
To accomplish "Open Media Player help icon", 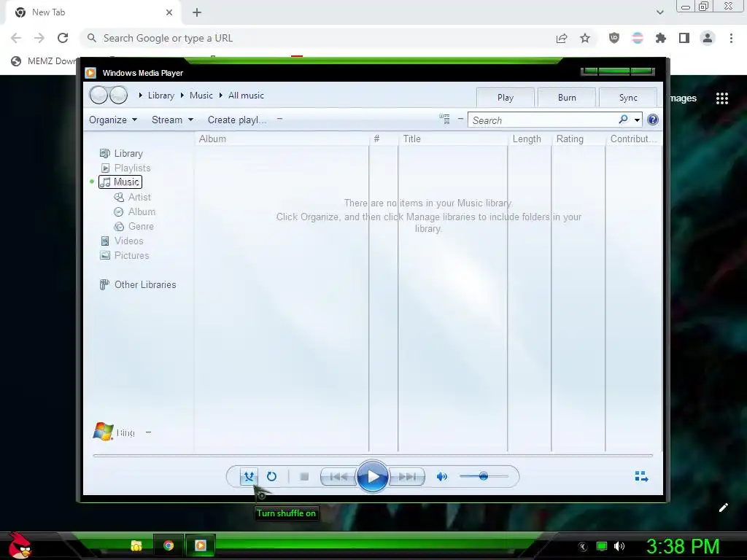I will (x=653, y=120).
